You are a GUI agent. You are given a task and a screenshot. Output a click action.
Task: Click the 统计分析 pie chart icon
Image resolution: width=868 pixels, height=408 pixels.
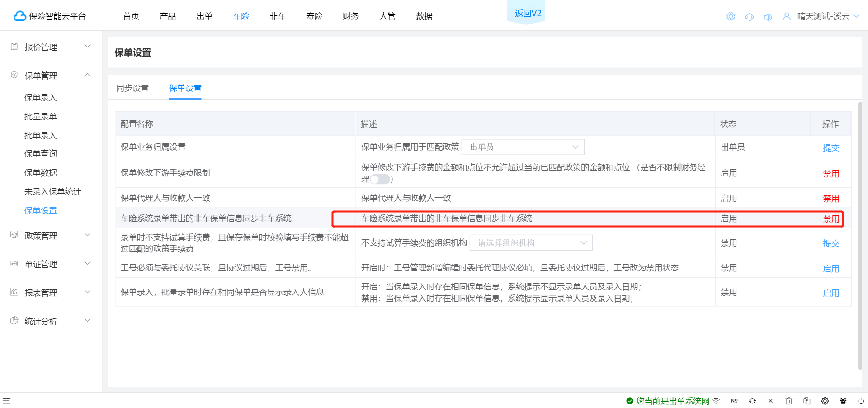[14, 321]
